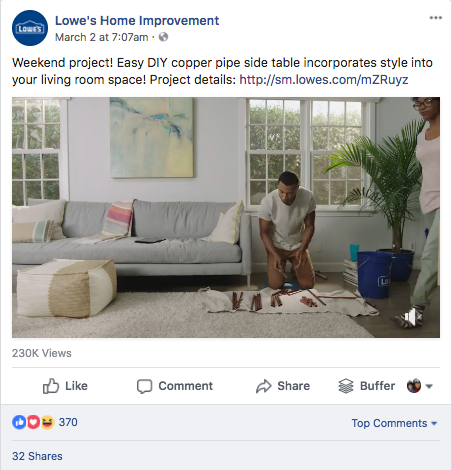Click the red Love heart reaction
Viewport: 452px width, 470px height.
coord(33,422)
